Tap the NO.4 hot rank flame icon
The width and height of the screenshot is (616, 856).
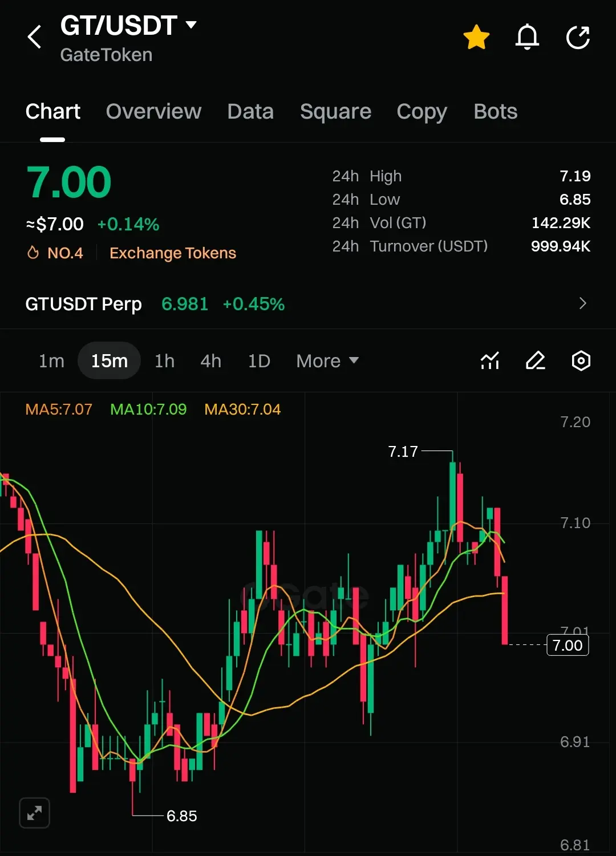(33, 253)
